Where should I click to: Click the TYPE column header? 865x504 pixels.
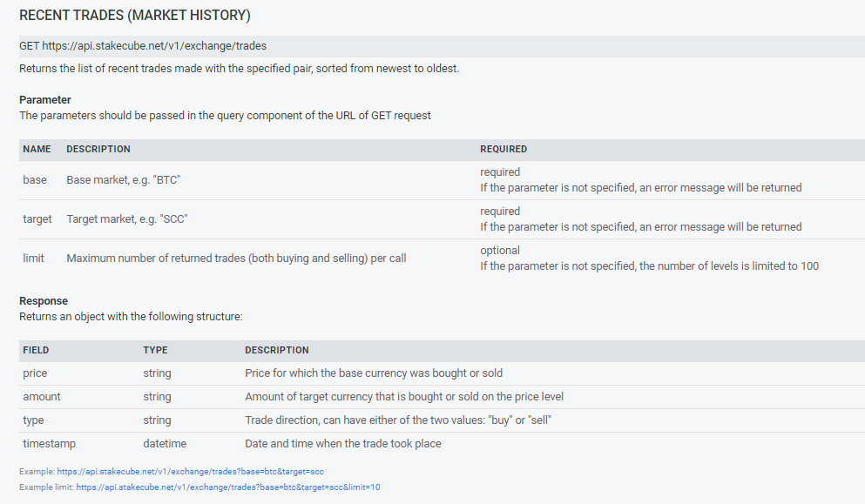[x=155, y=350]
